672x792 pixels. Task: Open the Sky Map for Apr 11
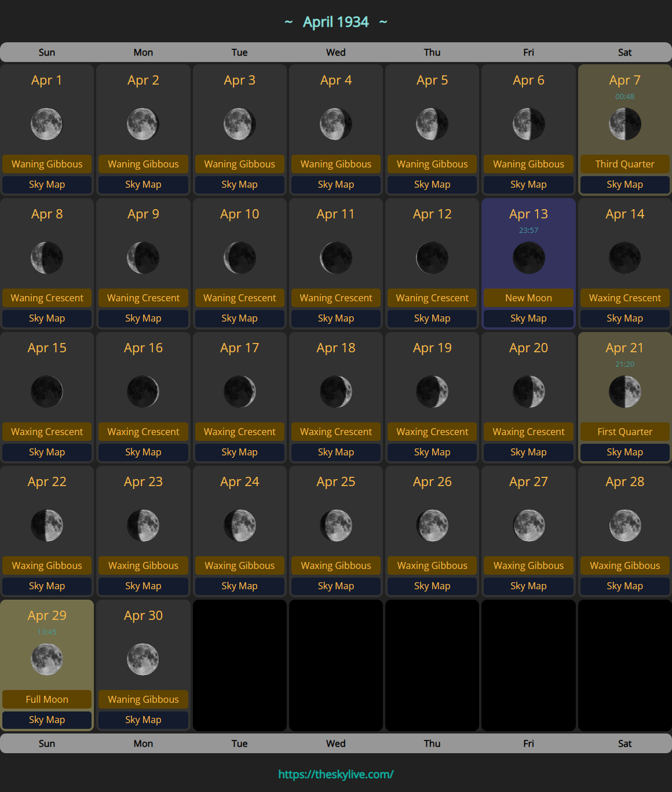336,319
